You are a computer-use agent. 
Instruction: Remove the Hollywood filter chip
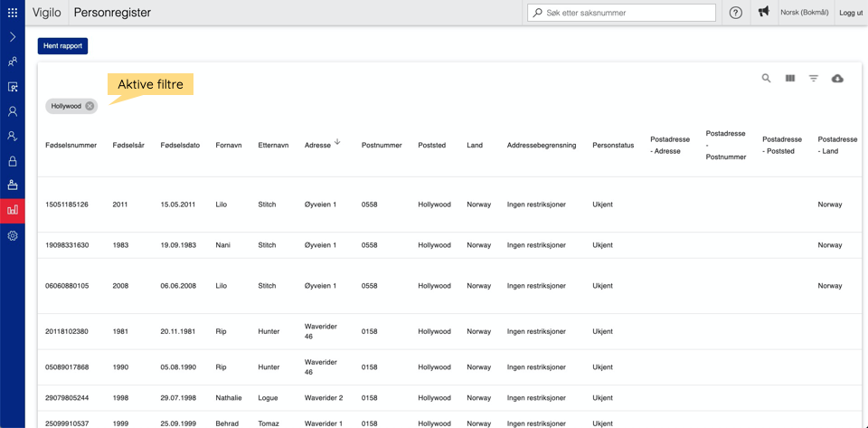90,106
